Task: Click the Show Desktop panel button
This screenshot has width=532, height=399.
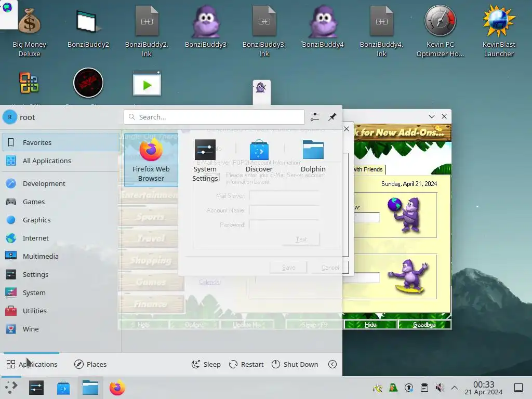Action: 518,388
